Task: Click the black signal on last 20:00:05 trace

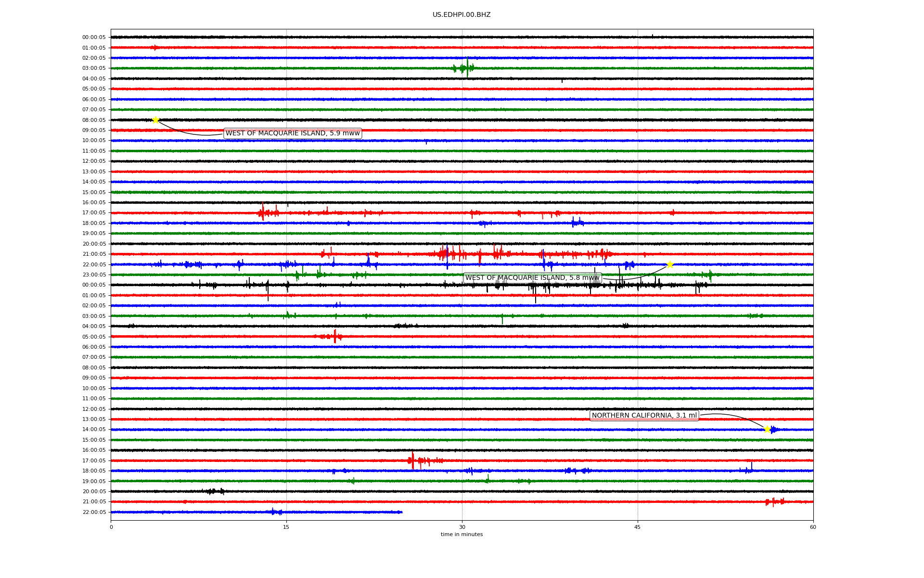Action: tap(214, 491)
